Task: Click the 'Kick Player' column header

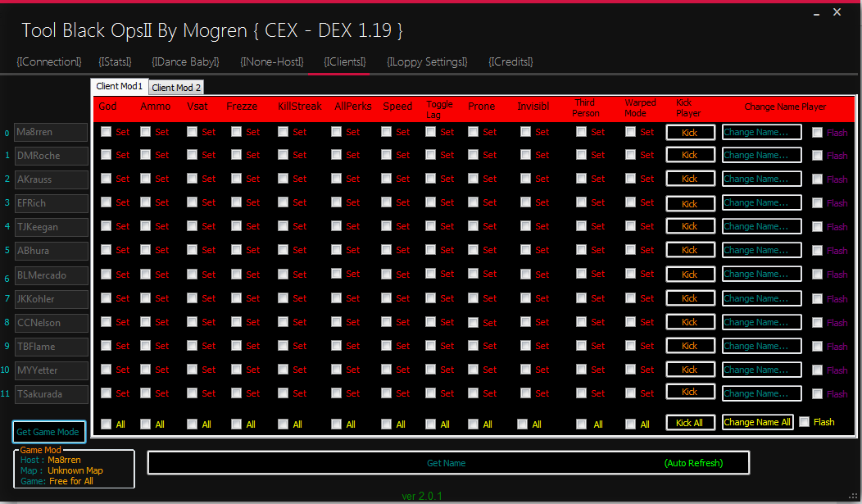Action: point(688,107)
